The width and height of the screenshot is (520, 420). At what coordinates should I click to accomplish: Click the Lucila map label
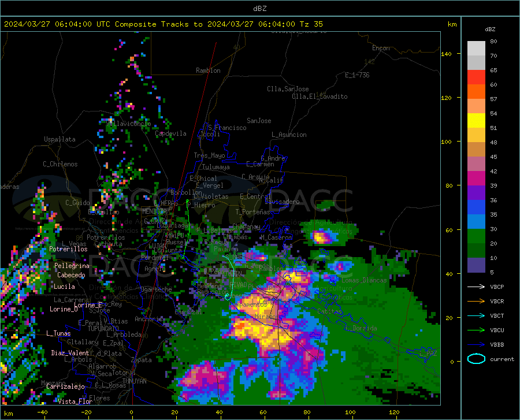[x=64, y=287]
